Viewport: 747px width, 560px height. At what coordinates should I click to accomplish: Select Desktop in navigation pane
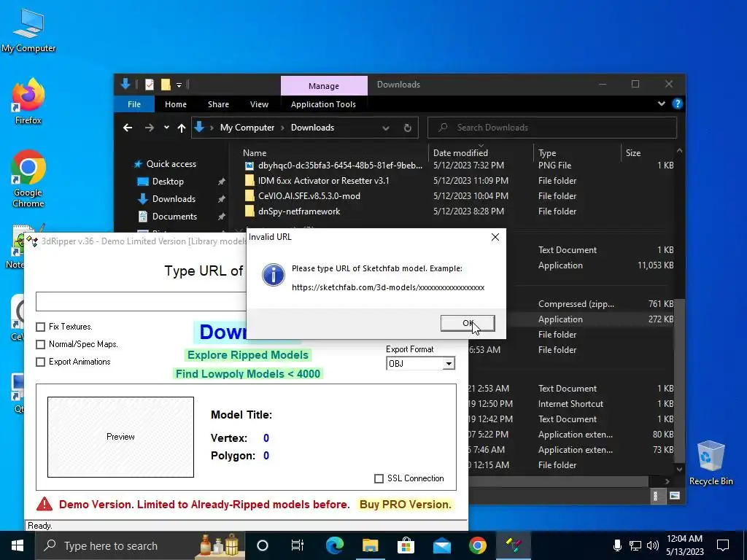coord(168,182)
